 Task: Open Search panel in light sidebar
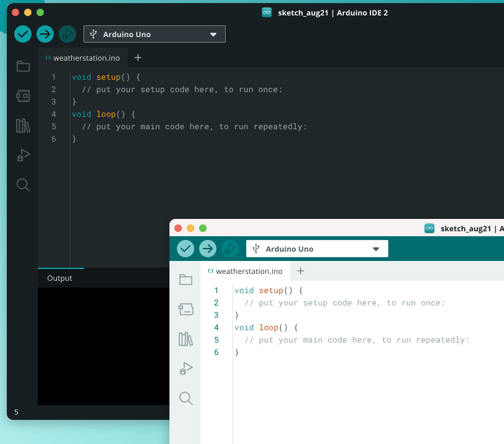click(x=186, y=398)
